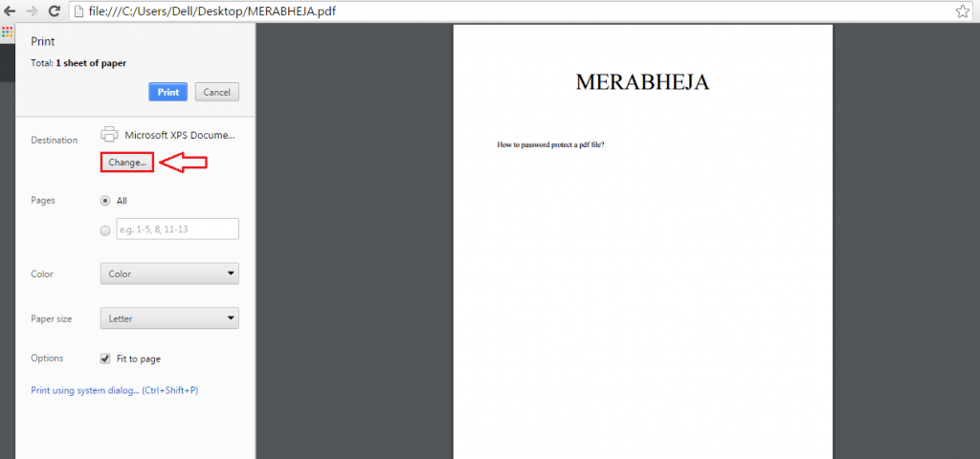Screen dimensions: 980x459
Task: Expand the Paper size dropdown showing Letter
Action: (x=169, y=318)
